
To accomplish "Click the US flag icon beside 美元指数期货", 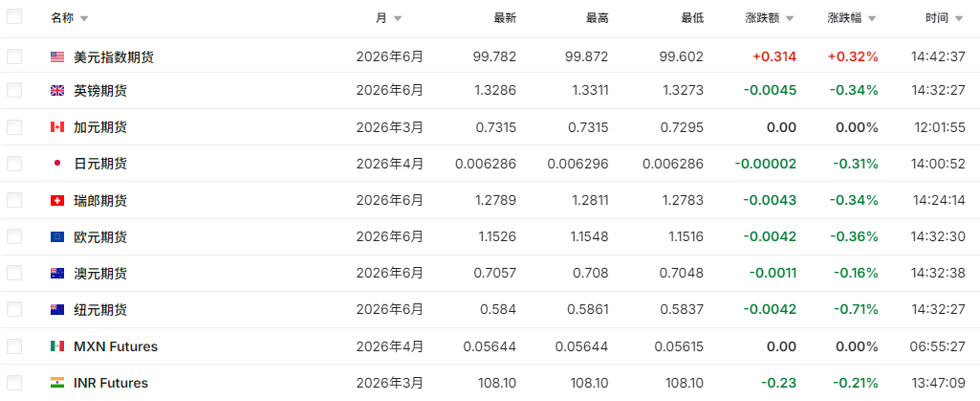I will coord(57,56).
